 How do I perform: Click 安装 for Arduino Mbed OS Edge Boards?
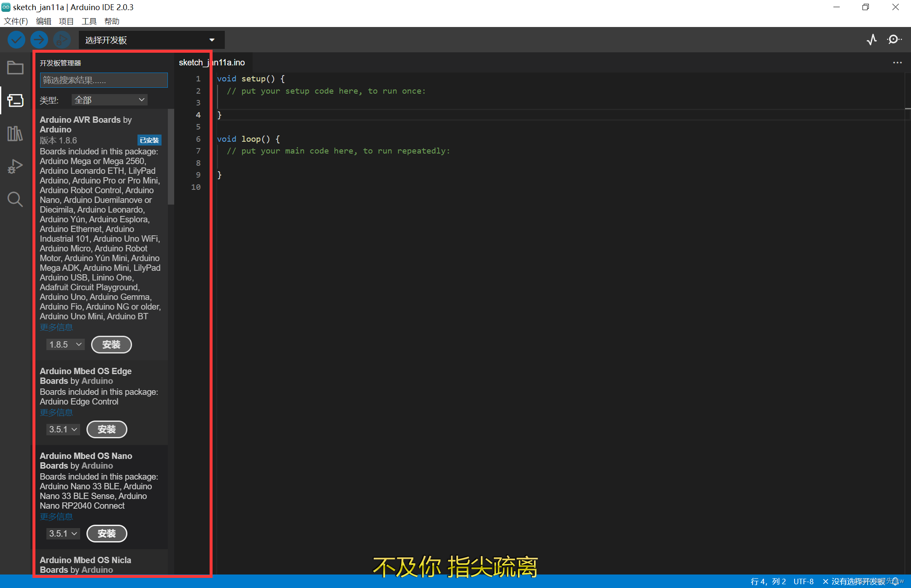[x=107, y=429]
